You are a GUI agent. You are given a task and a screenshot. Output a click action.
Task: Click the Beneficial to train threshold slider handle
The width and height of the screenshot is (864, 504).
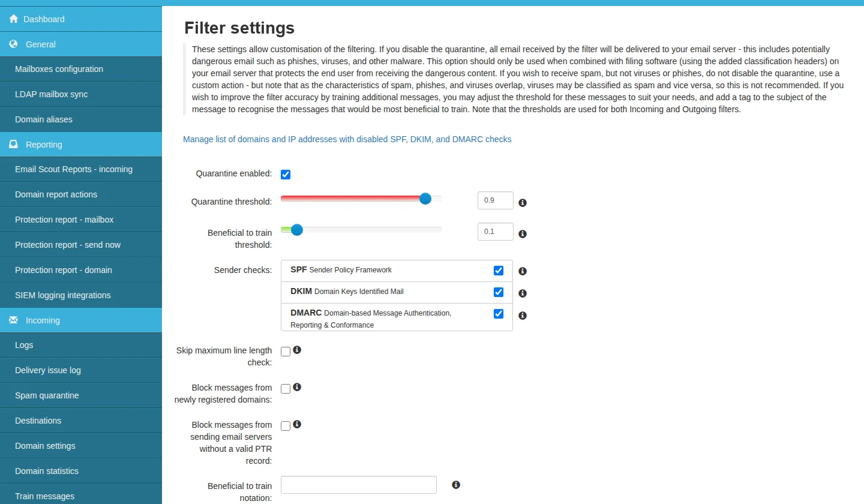coord(297,229)
